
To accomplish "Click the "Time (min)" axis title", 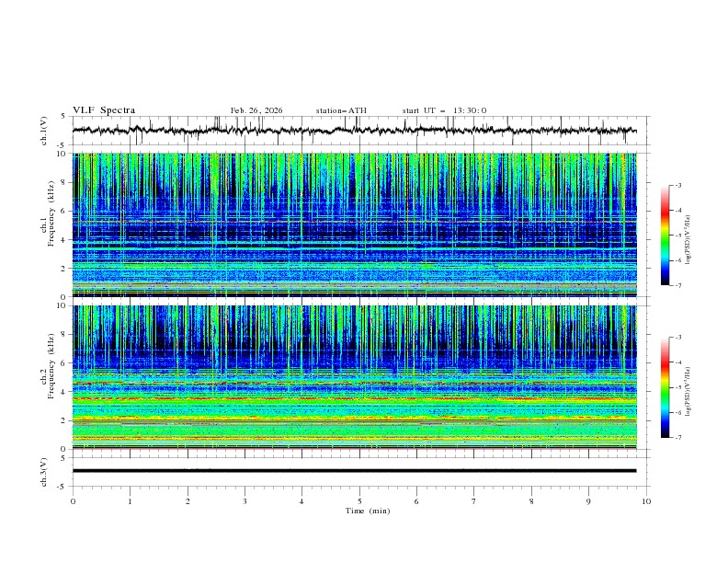I will 368,511.
